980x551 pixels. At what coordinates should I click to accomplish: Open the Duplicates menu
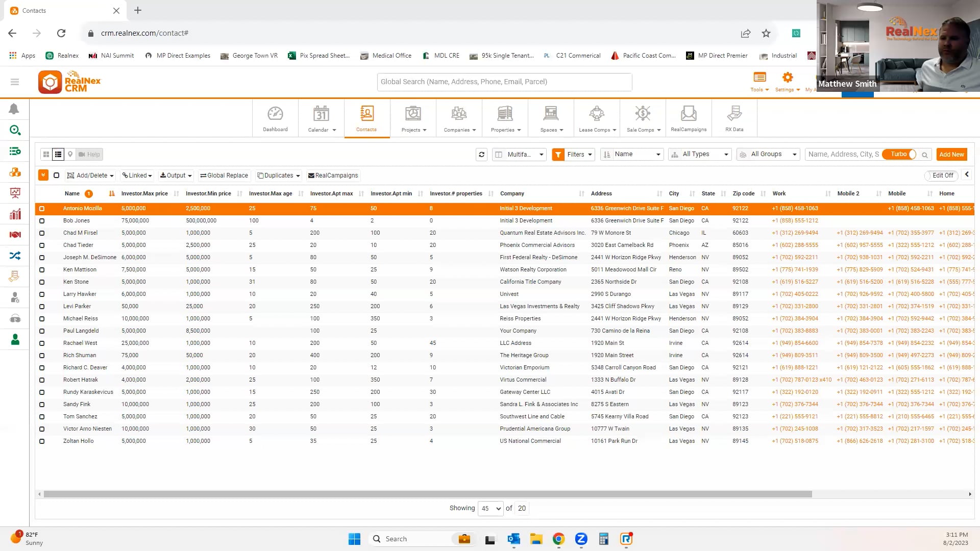point(279,175)
